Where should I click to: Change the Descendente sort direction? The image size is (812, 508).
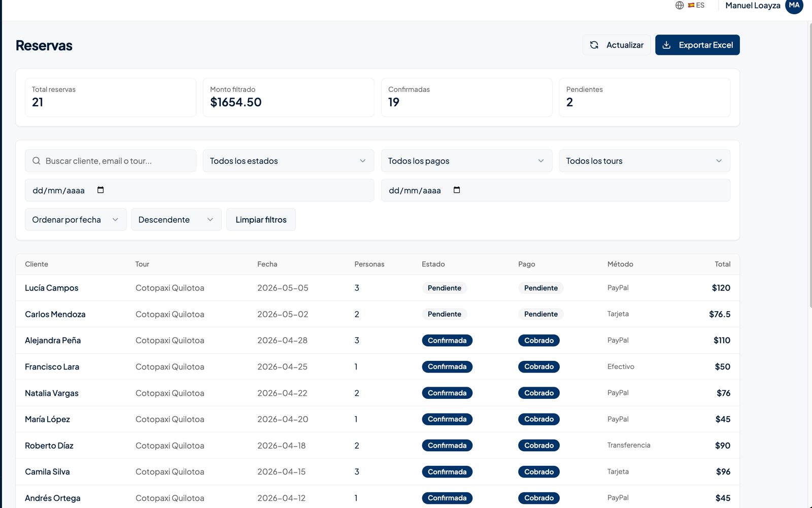click(x=176, y=220)
